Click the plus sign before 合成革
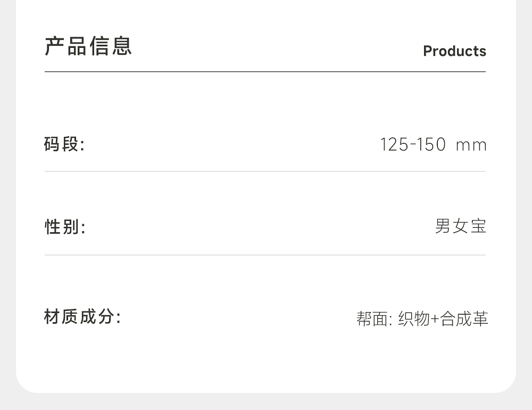532x410 pixels. (435, 319)
